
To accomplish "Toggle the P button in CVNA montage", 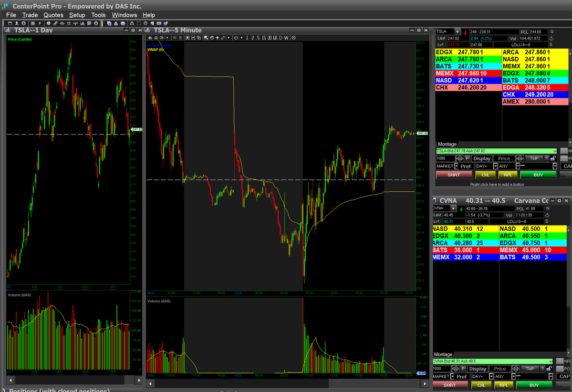I will (x=463, y=369).
